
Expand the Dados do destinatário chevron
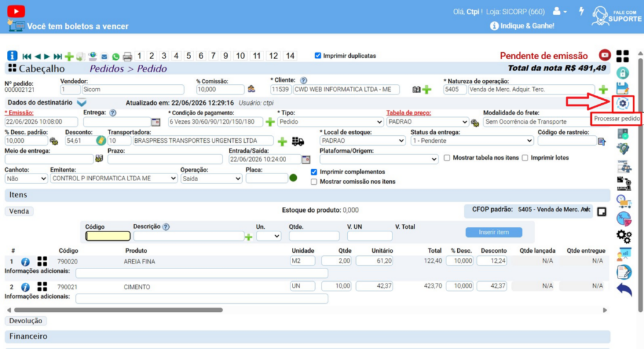(x=82, y=102)
